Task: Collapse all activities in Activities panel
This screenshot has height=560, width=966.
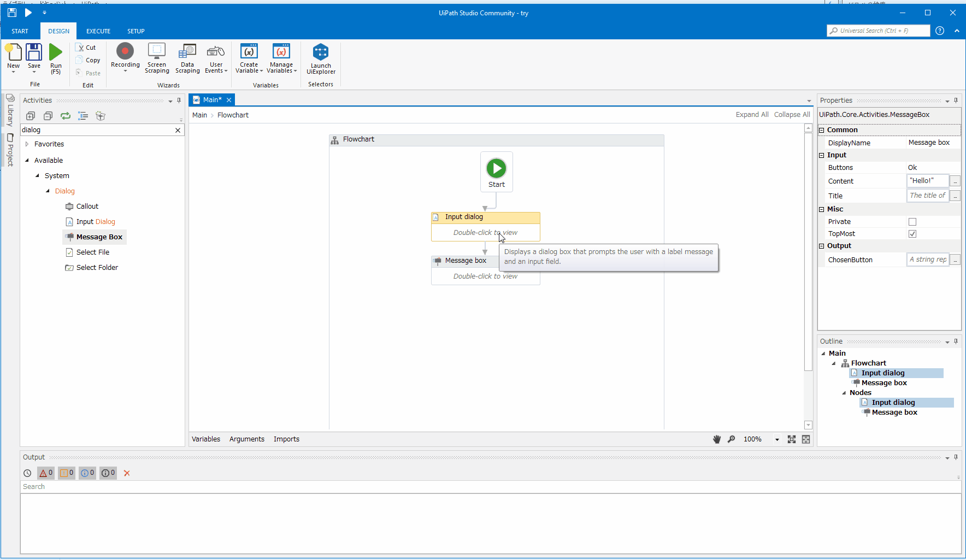Action: coord(48,116)
